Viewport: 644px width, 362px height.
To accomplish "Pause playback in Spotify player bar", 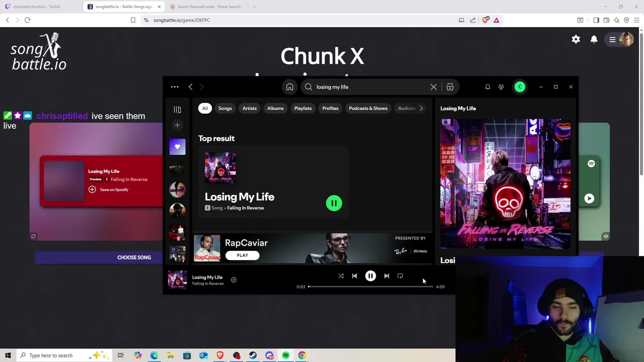I will (x=370, y=276).
